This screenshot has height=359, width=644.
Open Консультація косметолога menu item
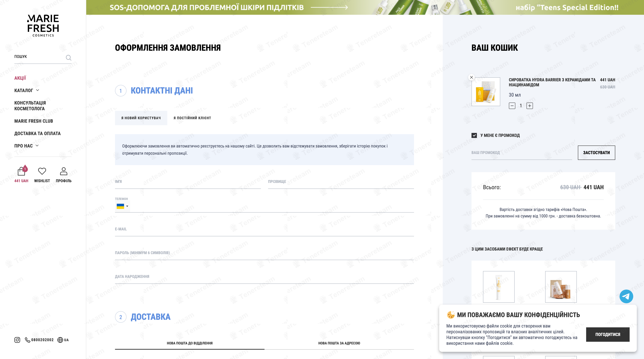pos(30,106)
